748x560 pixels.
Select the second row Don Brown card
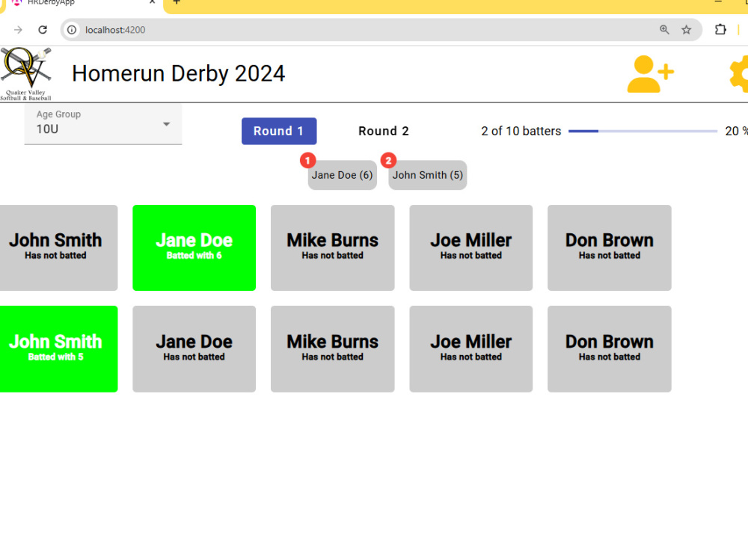(x=609, y=348)
